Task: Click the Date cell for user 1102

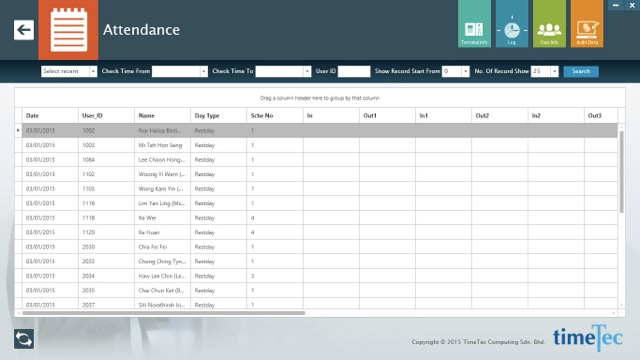Action: [50, 174]
